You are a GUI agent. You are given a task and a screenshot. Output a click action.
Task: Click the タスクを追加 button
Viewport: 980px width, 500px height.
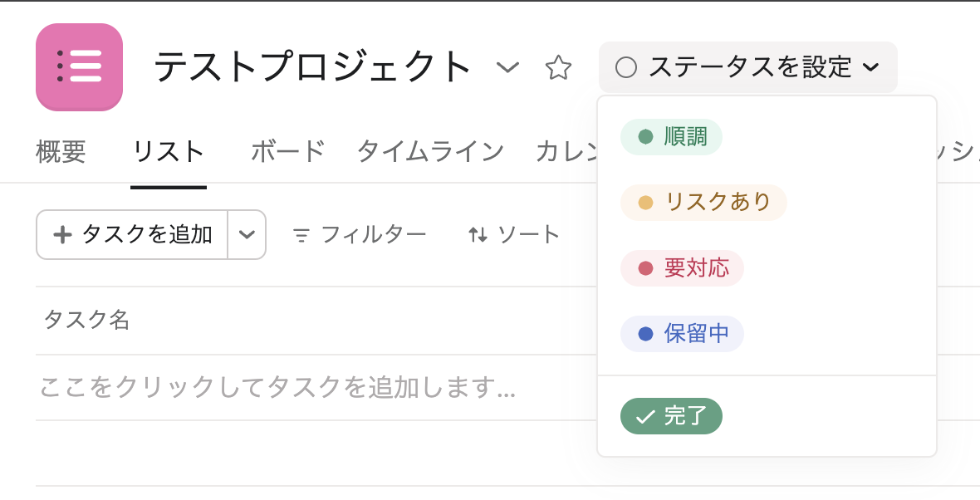point(133,235)
